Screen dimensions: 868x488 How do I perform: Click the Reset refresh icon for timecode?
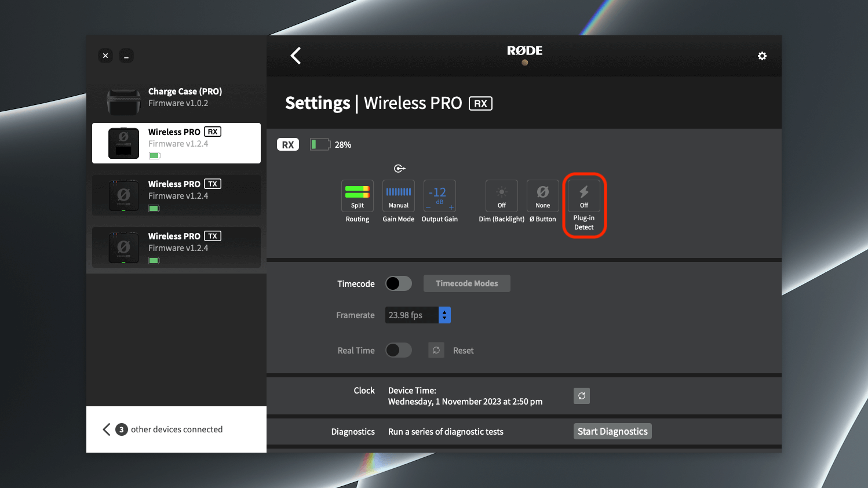(x=436, y=350)
